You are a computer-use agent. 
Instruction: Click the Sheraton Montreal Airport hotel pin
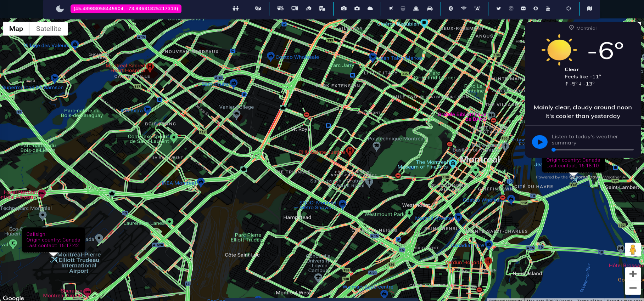pyautogui.click(x=87, y=292)
